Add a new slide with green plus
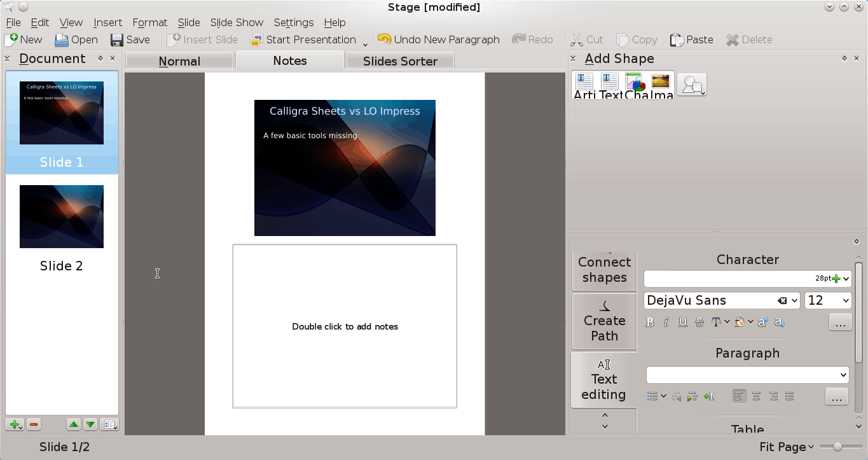 coord(15,424)
